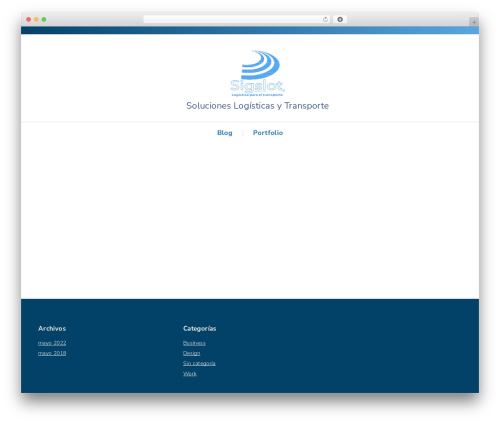Close the window with red button
The width and height of the screenshot is (500, 423).
pyautogui.click(x=29, y=19)
